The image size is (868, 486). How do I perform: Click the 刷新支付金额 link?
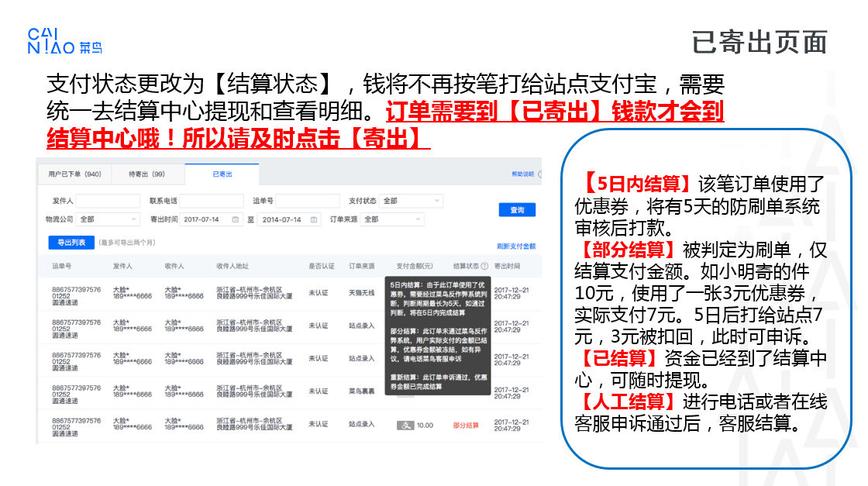[x=516, y=246]
